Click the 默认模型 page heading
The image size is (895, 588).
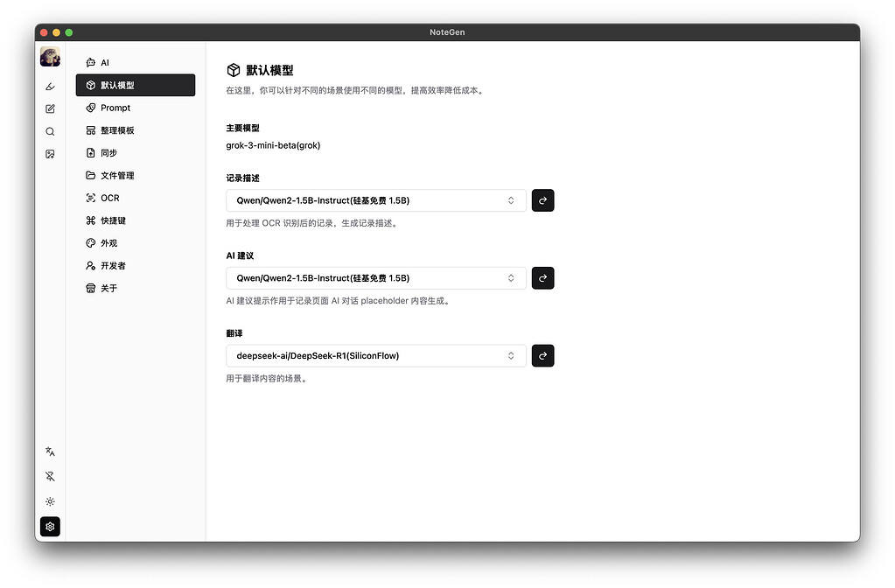(x=269, y=70)
